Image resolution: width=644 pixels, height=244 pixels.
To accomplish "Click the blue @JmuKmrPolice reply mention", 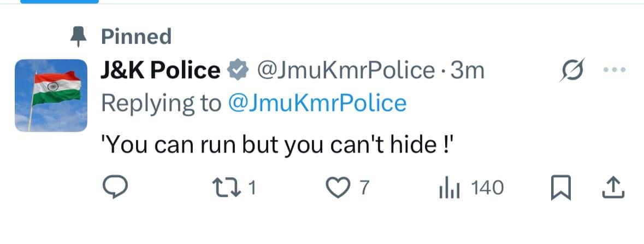I will [317, 103].
